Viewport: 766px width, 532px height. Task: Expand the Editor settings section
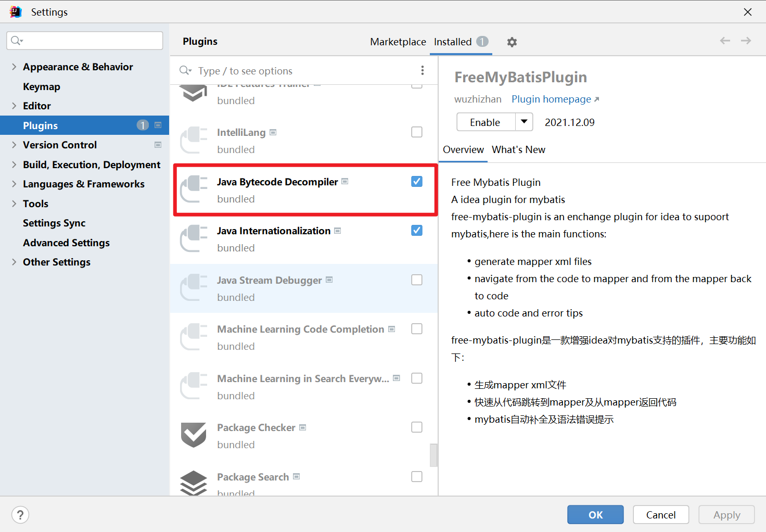(14, 106)
